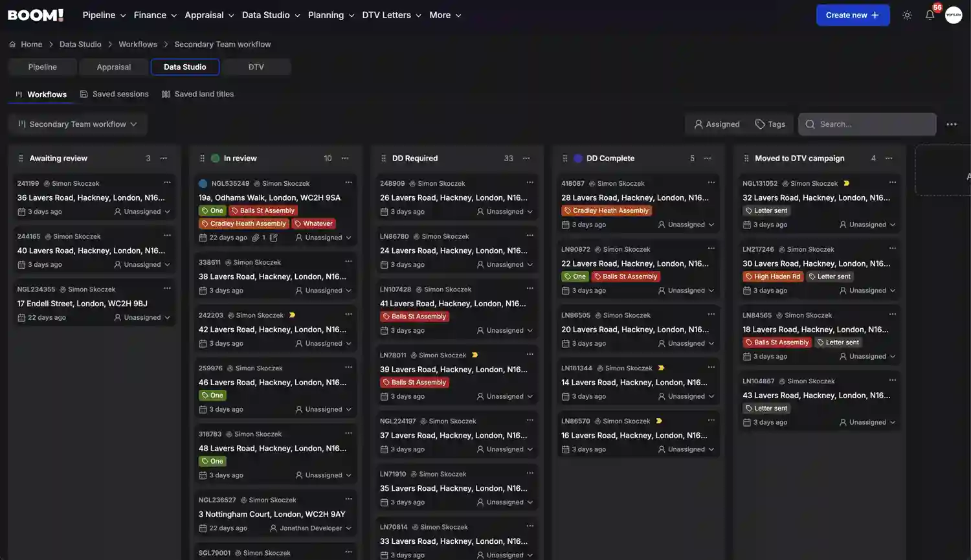Open card menu for 32 Lavers Road
Viewport: 971px width, 560px height.
(892, 183)
